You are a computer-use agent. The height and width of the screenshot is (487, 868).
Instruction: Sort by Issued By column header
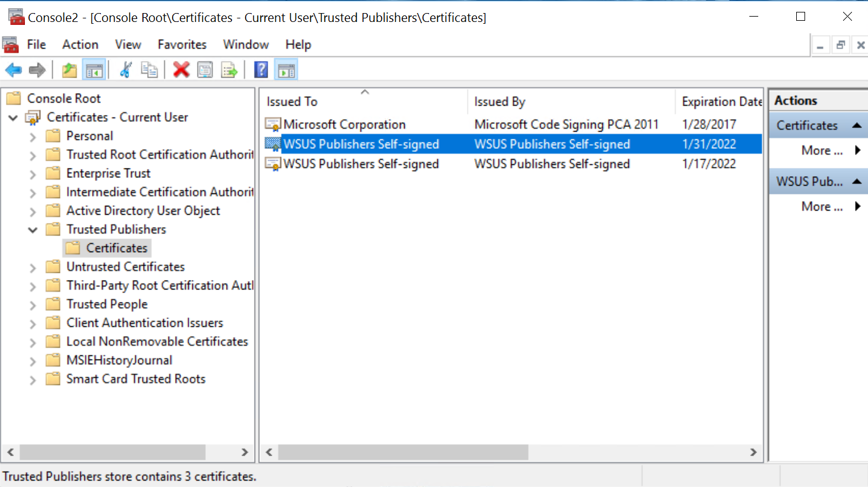click(571, 101)
